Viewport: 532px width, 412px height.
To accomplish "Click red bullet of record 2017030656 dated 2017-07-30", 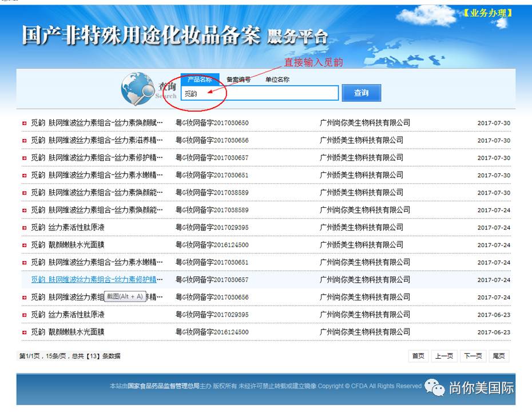I will pyautogui.click(x=24, y=140).
